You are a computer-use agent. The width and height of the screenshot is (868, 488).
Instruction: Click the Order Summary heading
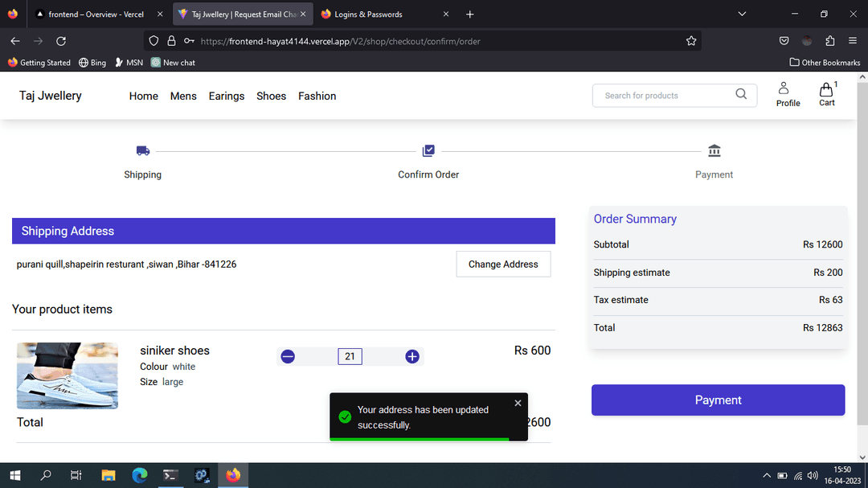tap(635, 219)
